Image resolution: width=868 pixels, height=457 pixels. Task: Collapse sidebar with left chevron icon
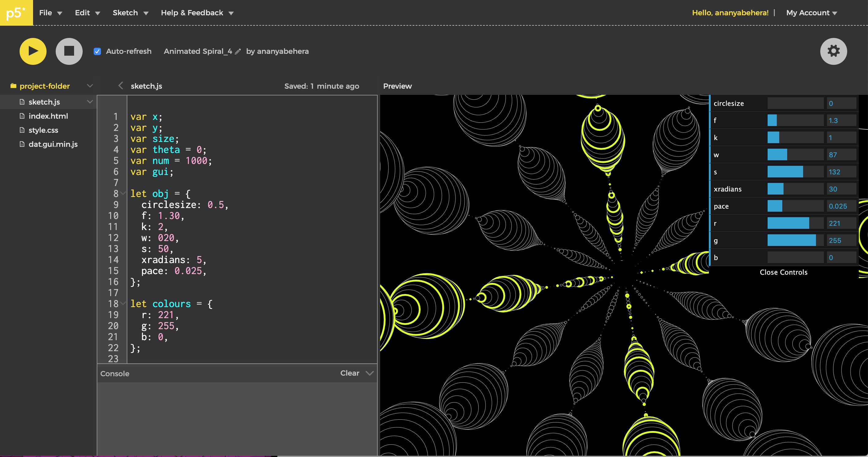click(121, 86)
